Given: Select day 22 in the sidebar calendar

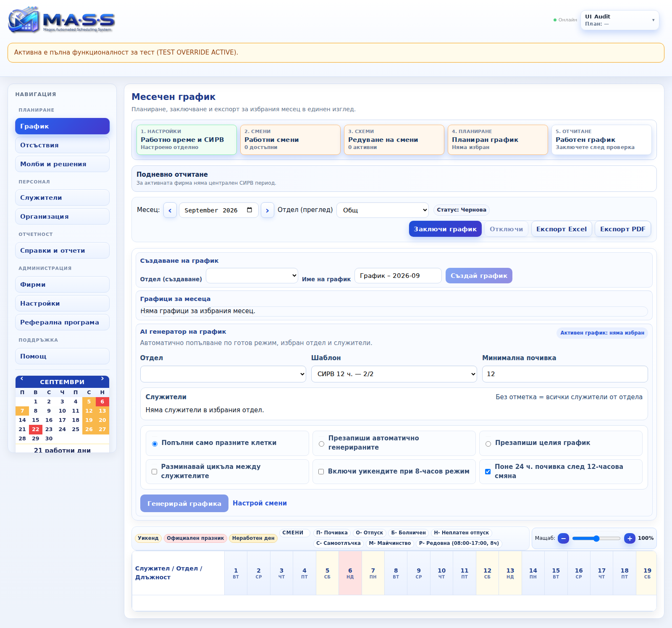Looking at the screenshot, I should pyautogui.click(x=36, y=429).
